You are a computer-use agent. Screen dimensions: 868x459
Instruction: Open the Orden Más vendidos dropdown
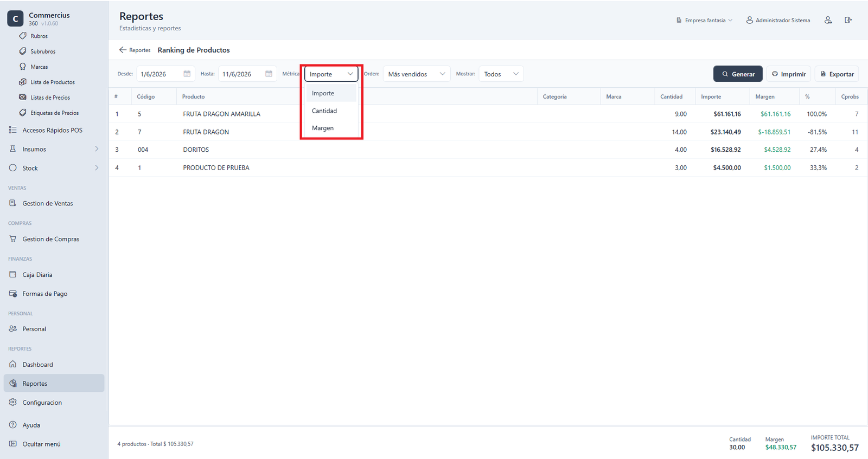point(417,74)
